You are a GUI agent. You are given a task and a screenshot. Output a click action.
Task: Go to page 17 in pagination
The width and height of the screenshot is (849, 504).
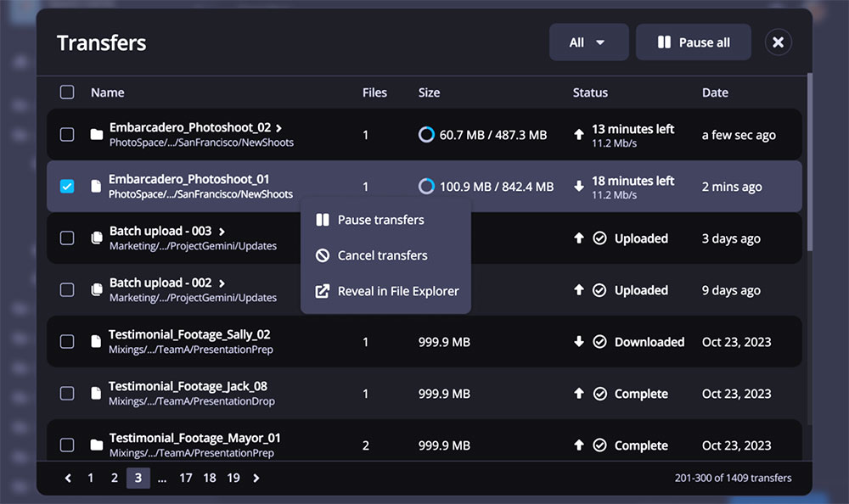click(x=186, y=479)
